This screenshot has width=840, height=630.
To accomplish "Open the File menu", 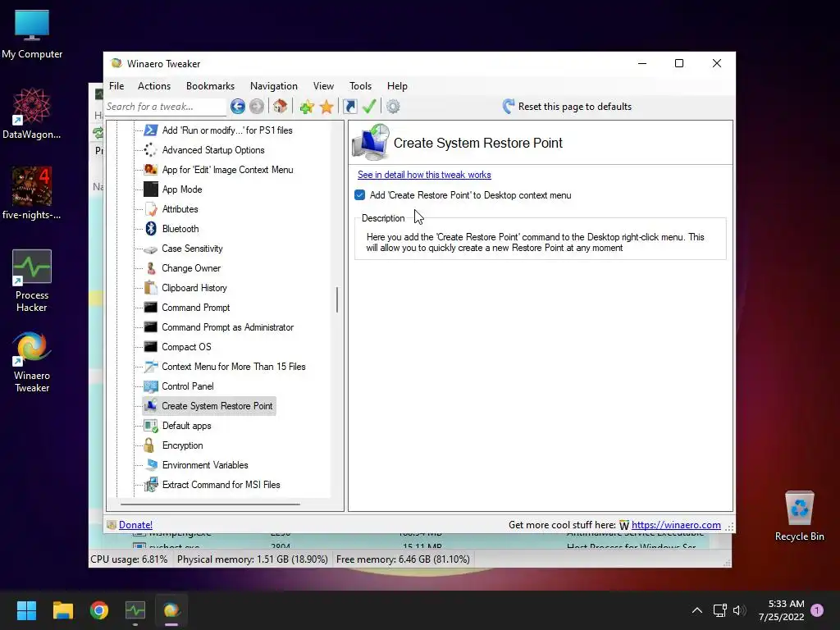I will click(x=116, y=85).
